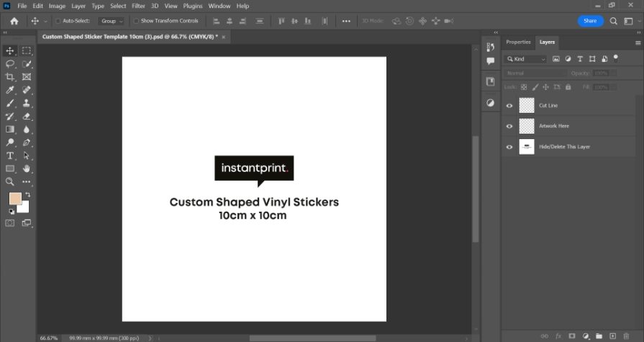Enable the Auto-Select checkbox
Image resolution: width=644 pixels, height=342 pixels.
pyautogui.click(x=58, y=21)
